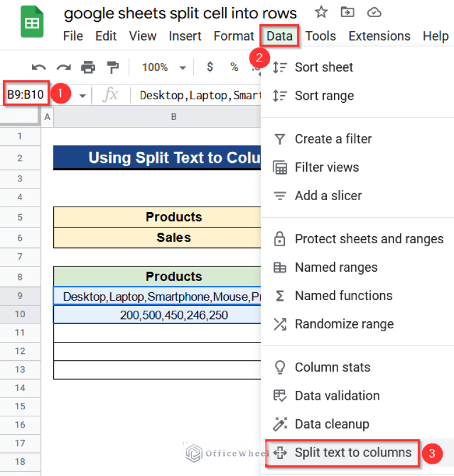The height and width of the screenshot is (476, 454).
Task: Undo the last action
Action: click(38, 67)
